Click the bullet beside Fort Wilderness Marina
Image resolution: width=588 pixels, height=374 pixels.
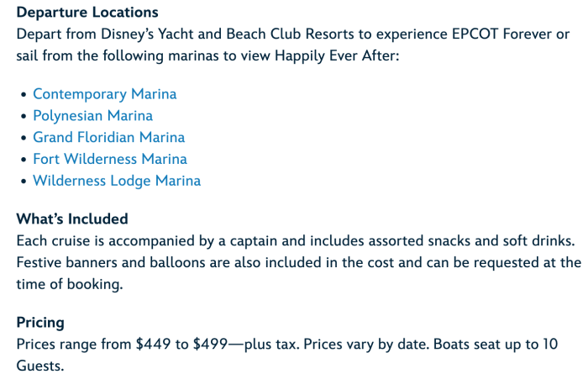point(24,160)
